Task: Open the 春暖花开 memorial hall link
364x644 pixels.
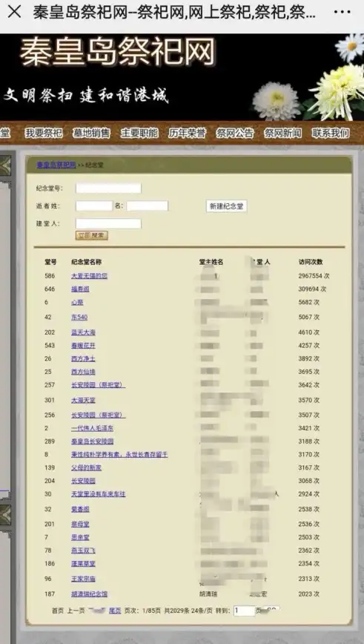Action: pyautogui.click(x=83, y=346)
